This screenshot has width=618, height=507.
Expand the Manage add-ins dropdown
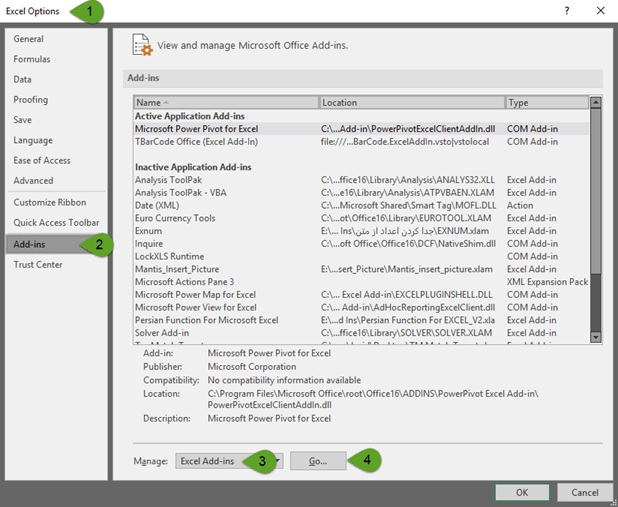[x=230, y=461]
